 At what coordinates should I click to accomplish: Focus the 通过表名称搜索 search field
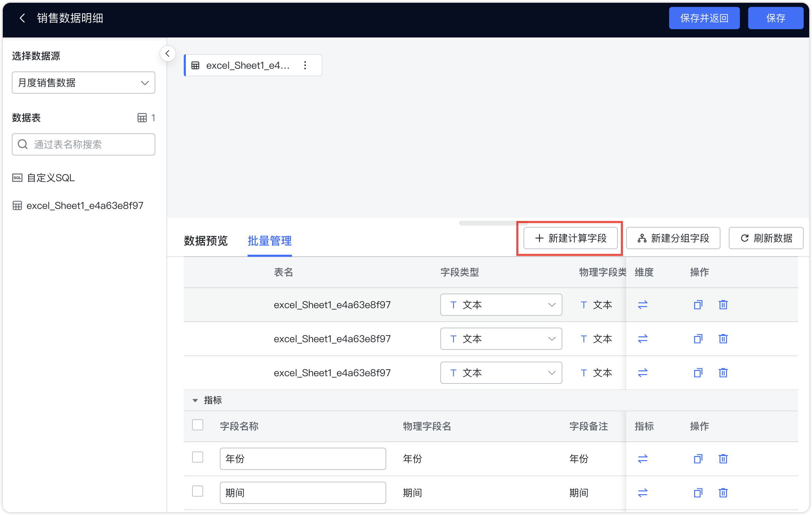84,144
